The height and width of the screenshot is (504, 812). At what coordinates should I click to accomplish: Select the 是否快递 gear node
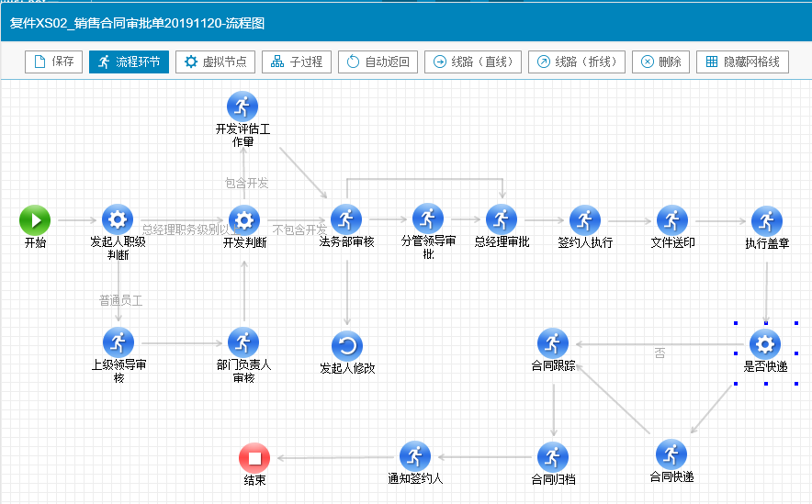pos(764,344)
